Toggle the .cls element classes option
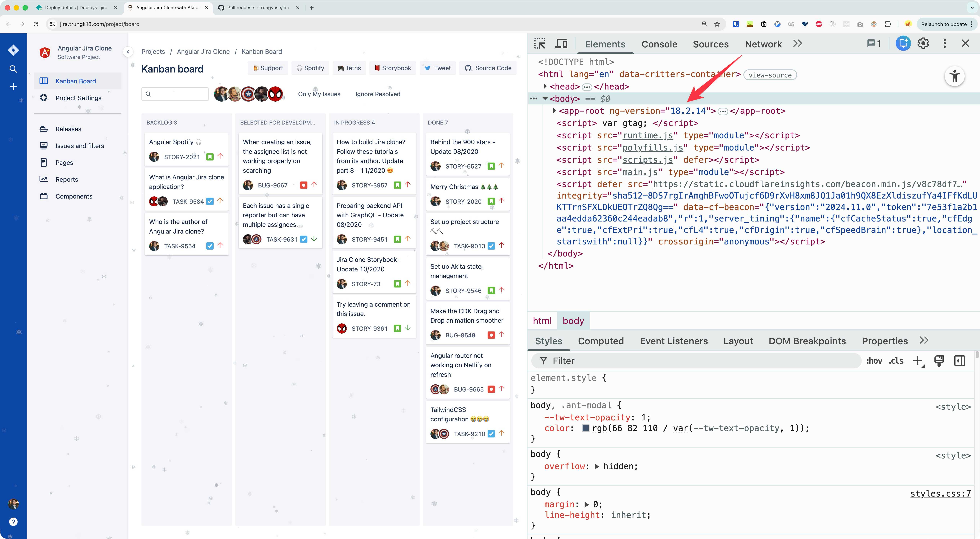The height and width of the screenshot is (539, 980). [896, 361]
